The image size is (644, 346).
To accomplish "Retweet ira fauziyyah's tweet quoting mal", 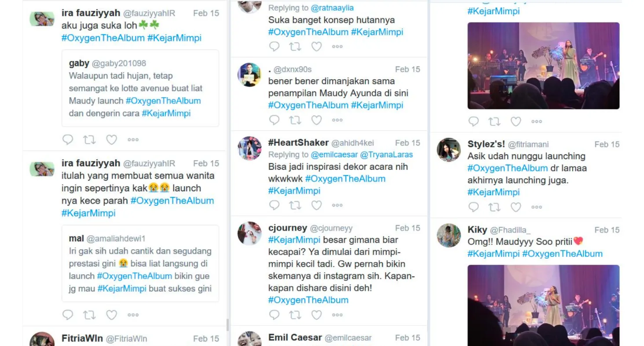I will click(x=89, y=315).
